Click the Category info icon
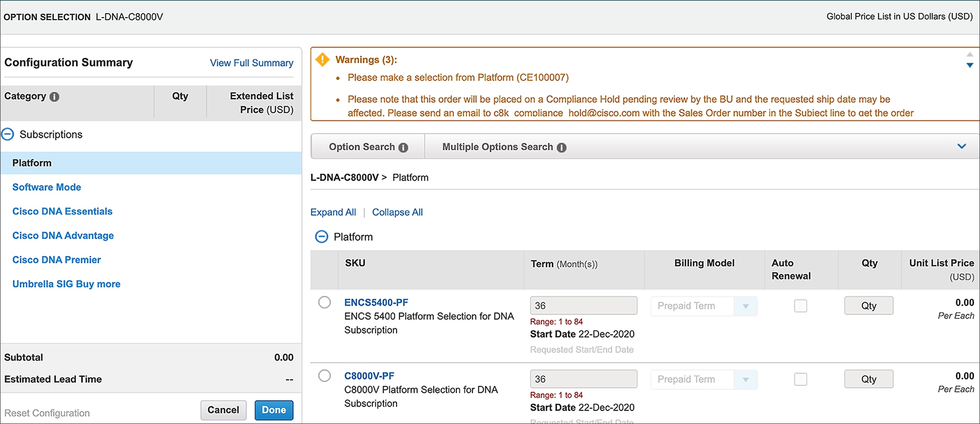 [54, 97]
